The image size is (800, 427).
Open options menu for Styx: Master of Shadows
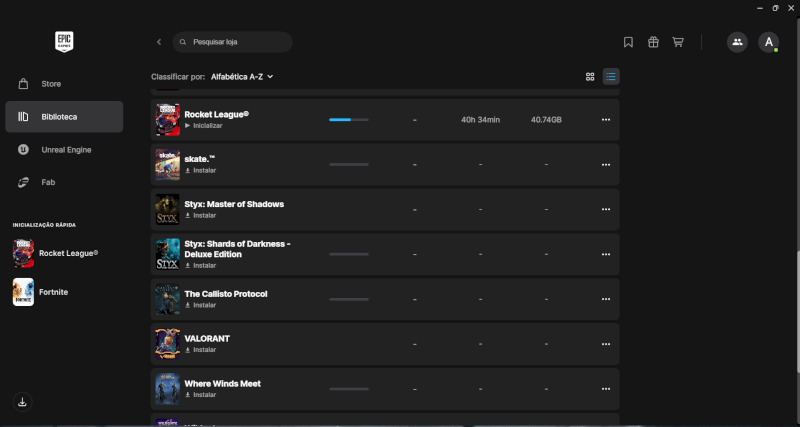tap(605, 209)
